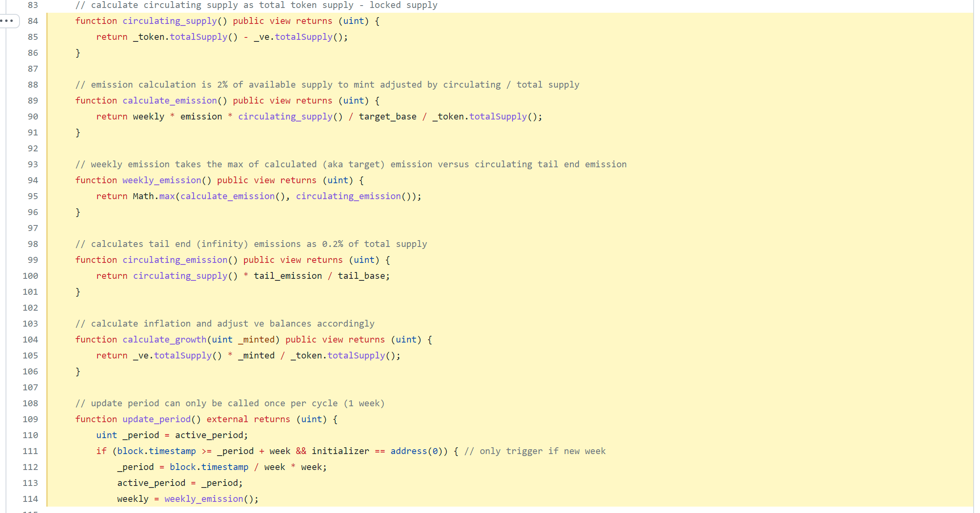
Task: Click line number 84
Action: point(33,21)
